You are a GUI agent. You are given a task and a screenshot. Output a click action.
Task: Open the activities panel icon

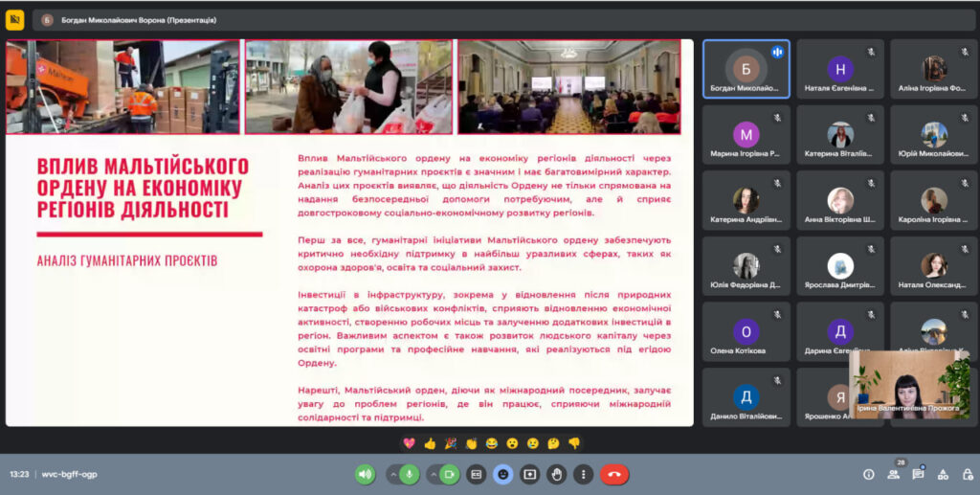click(943, 474)
